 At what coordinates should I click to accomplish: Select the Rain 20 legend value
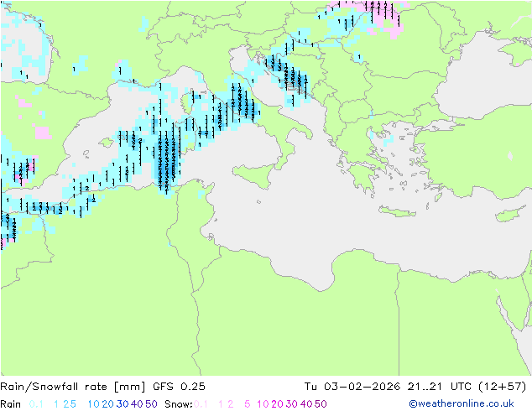click(x=107, y=404)
